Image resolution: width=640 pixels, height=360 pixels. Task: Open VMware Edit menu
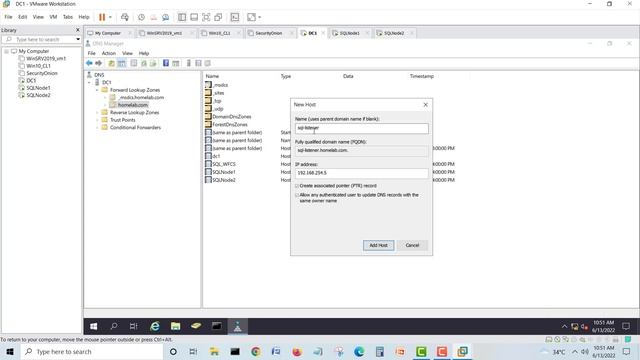22,17
